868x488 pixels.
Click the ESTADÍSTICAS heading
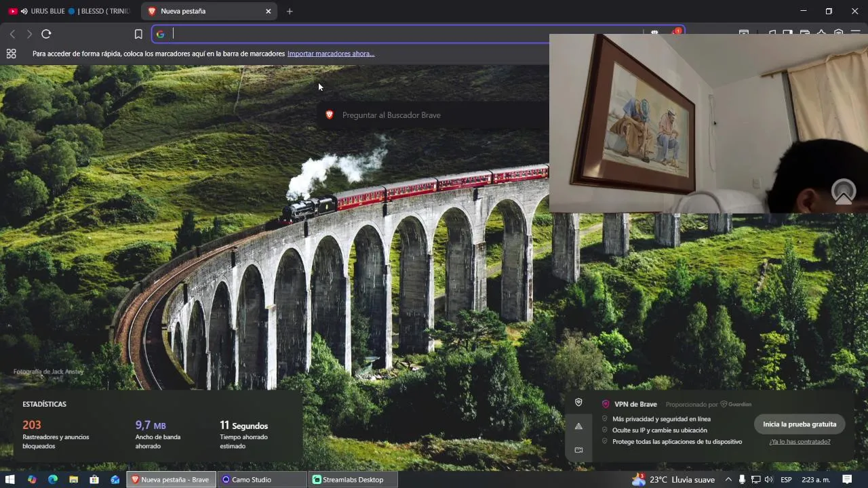(x=44, y=404)
